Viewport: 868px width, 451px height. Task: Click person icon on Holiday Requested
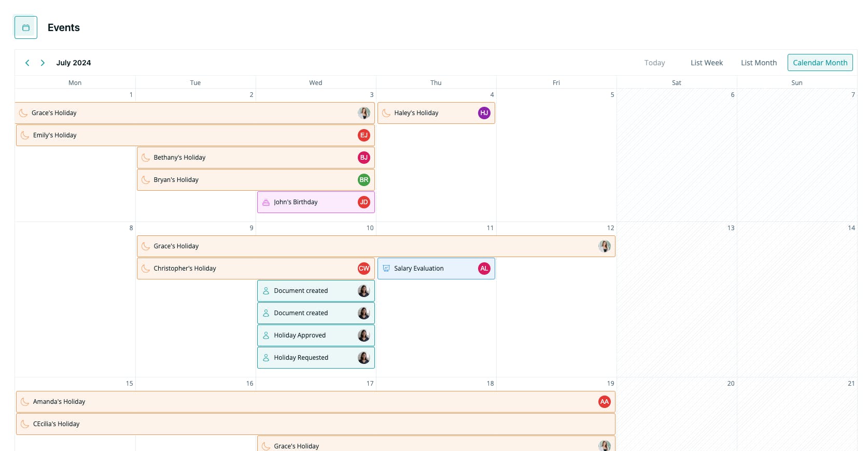(266, 358)
